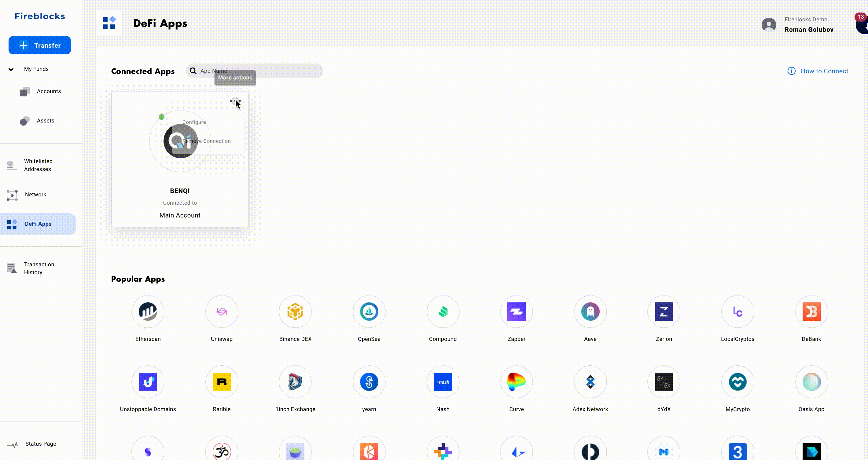Image resolution: width=868 pixels, height=460 pixels.
Task: Click the Fireblocks logo
Action: click(x=40, y=16)
